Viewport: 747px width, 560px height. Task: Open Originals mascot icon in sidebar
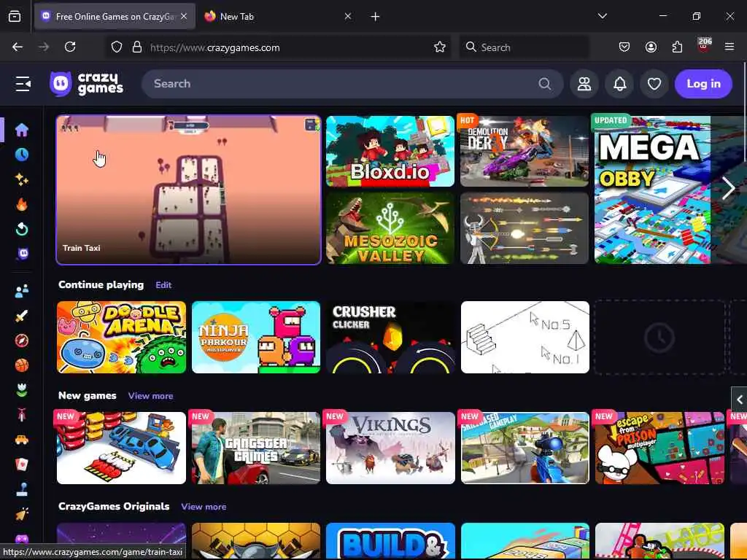point(23,253)
